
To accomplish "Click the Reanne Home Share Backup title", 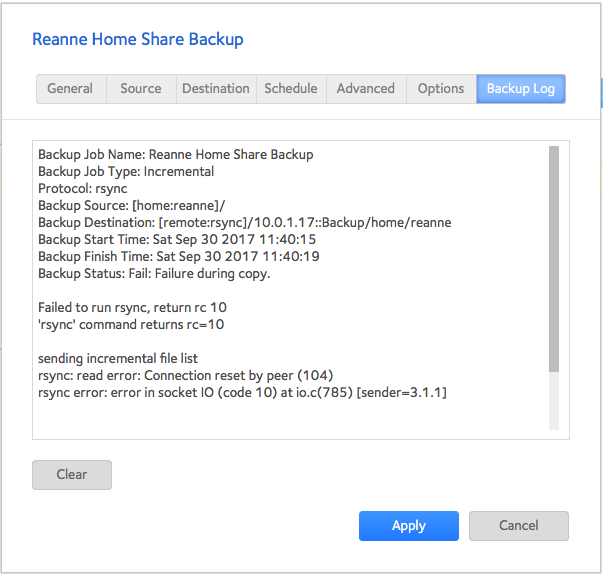I will 138,40.
